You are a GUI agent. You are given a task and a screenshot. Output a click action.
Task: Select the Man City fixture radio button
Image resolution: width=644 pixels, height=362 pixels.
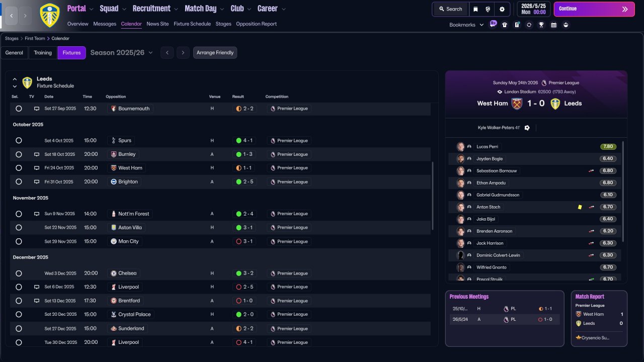coord(19,241)
